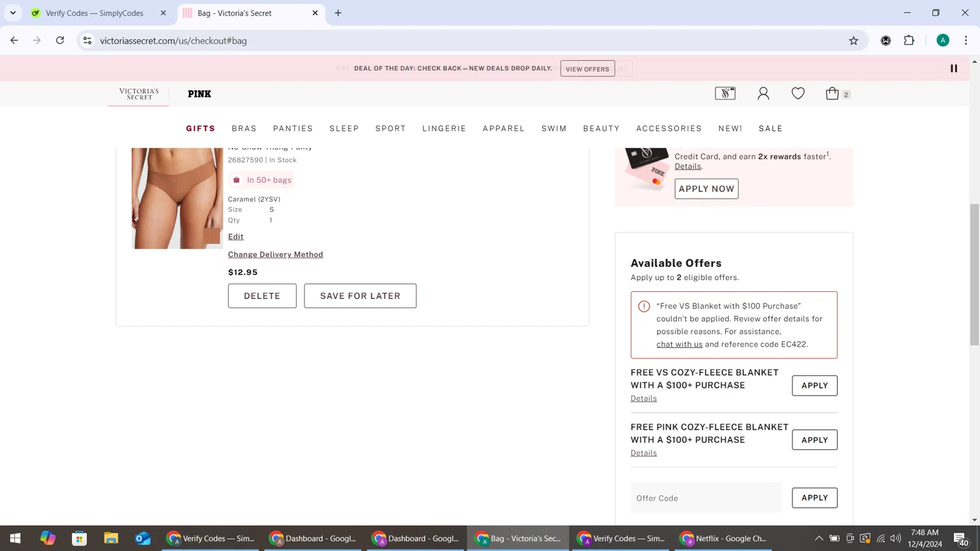Open the account profile icon in site header
The image size is (980, 551).
(763, 93)
